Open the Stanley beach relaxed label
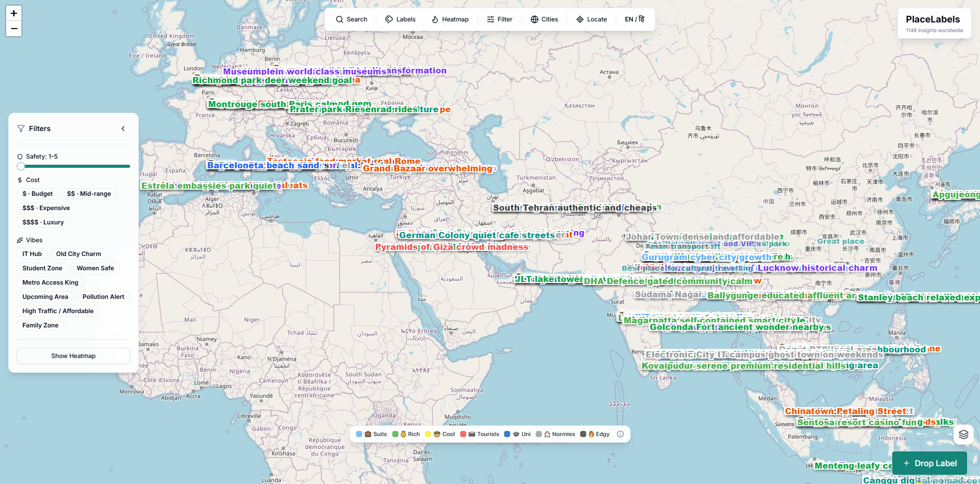The height and width of the screenshot is (484, 980). [x=919, y=298]
